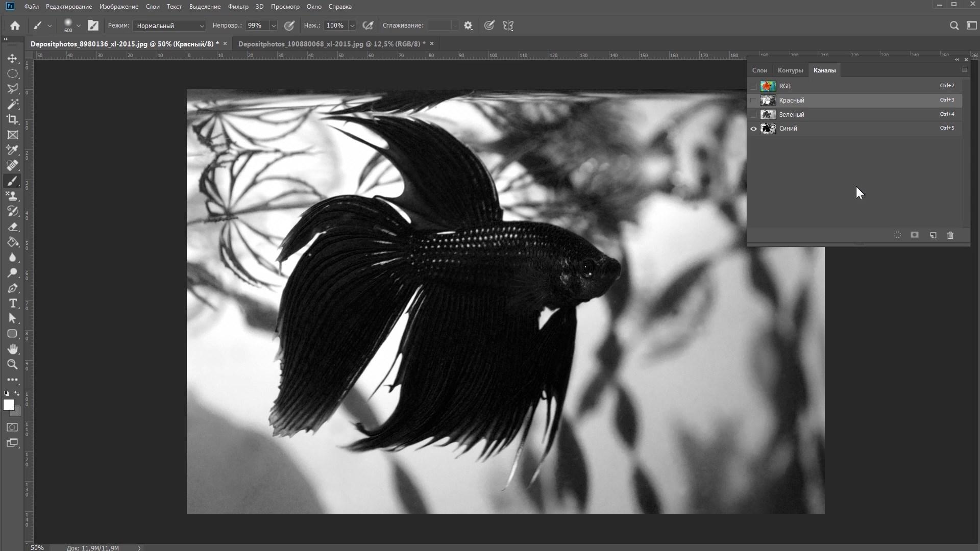Select the Magic Wand tool
Image resolution: width=980 pixels, height=551 pixels.
(12, 104)
